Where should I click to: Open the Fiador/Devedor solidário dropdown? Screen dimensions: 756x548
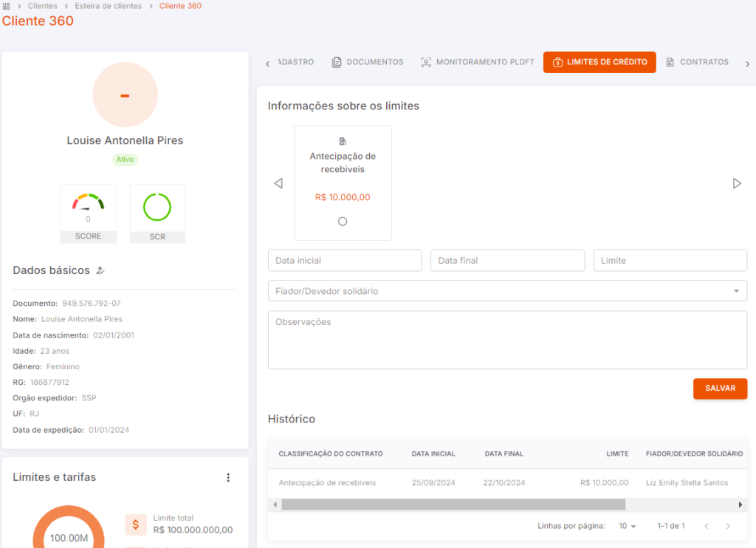(x=508, y=291)
